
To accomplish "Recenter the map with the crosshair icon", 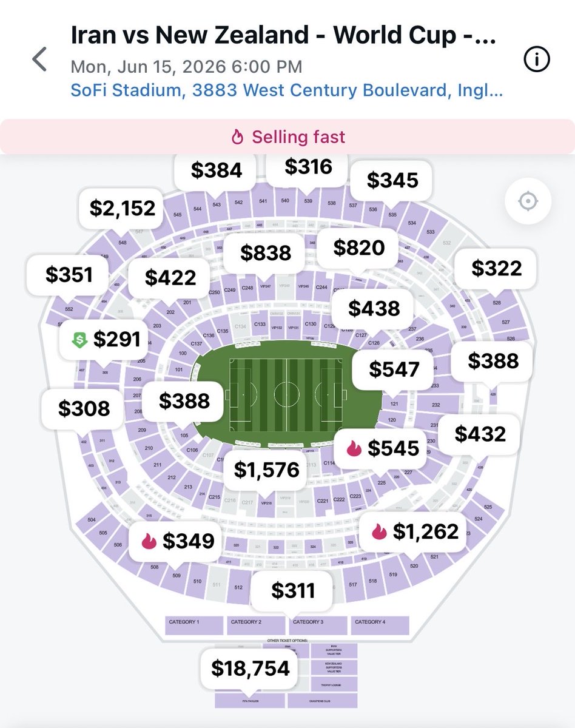I will 528,201.
